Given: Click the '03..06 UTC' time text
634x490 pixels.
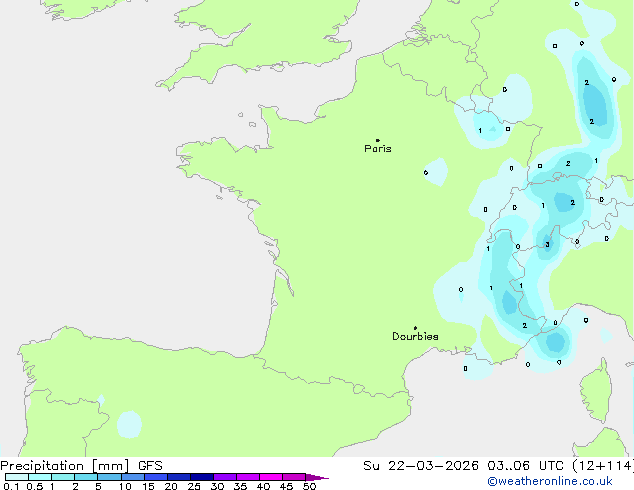Looking at the screenshot, I should click(526, 466).
